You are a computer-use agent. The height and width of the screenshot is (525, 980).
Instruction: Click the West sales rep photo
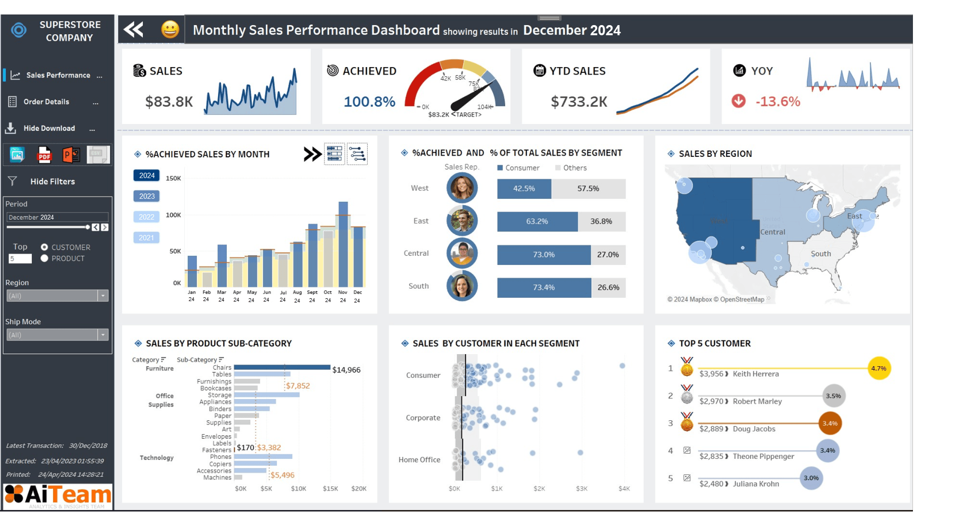pyautogui.click(x=462, y=188)
